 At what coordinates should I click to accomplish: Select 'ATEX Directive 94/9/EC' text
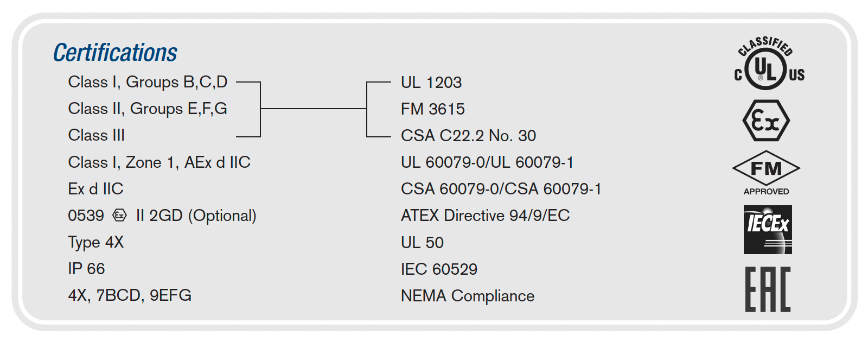[x=486, y=216]
